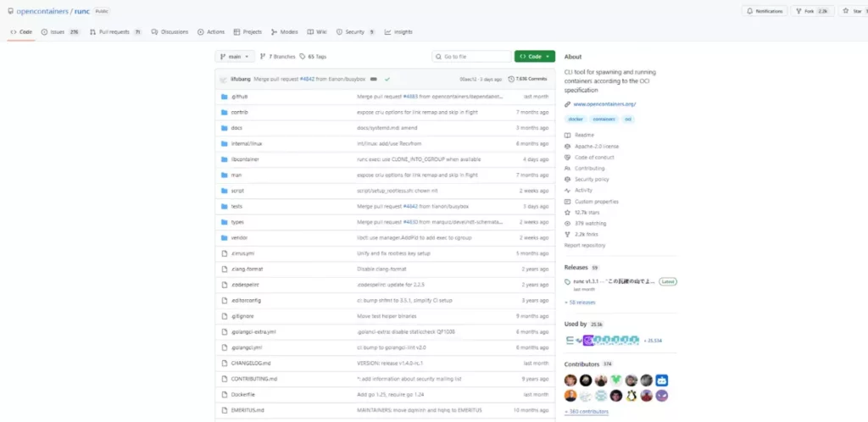Click the folder icon next to contrib
The image size is (868, 422).
[224, 112]
